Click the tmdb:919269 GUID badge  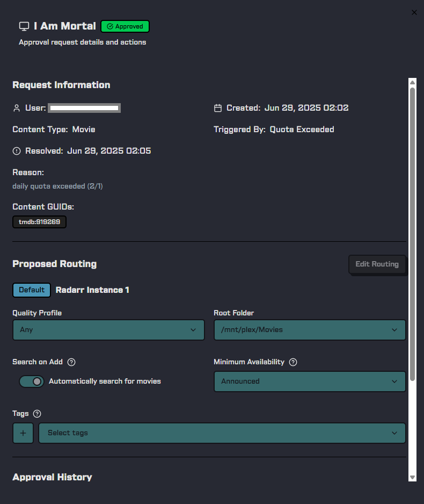pyautogui.click(x=40, y=222)
